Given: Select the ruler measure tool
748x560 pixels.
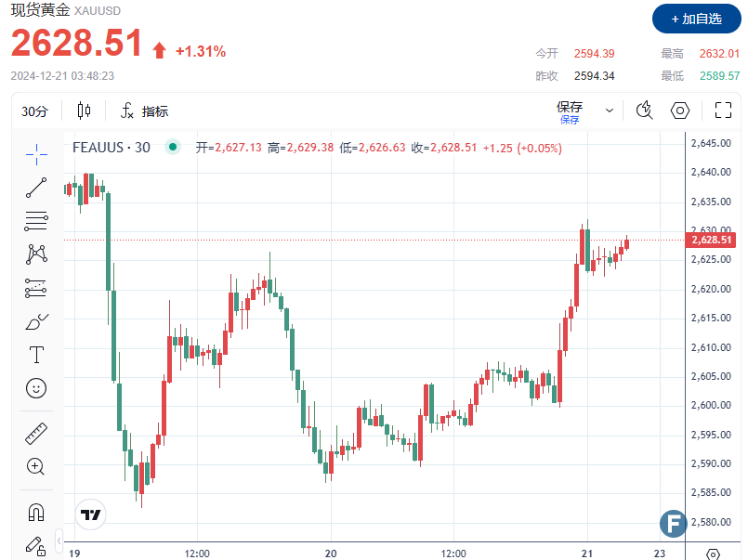Looking at the screenshot, I should pyautogui.click(x=36, y=433).
